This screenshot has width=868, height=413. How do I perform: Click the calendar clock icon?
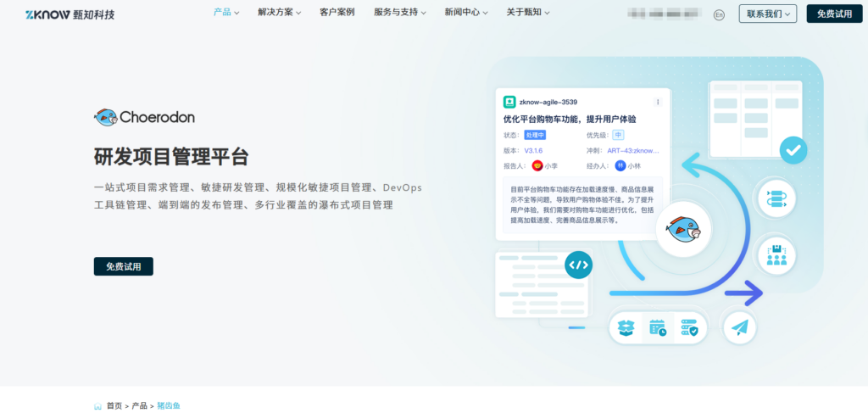click(x=658, y=327)
